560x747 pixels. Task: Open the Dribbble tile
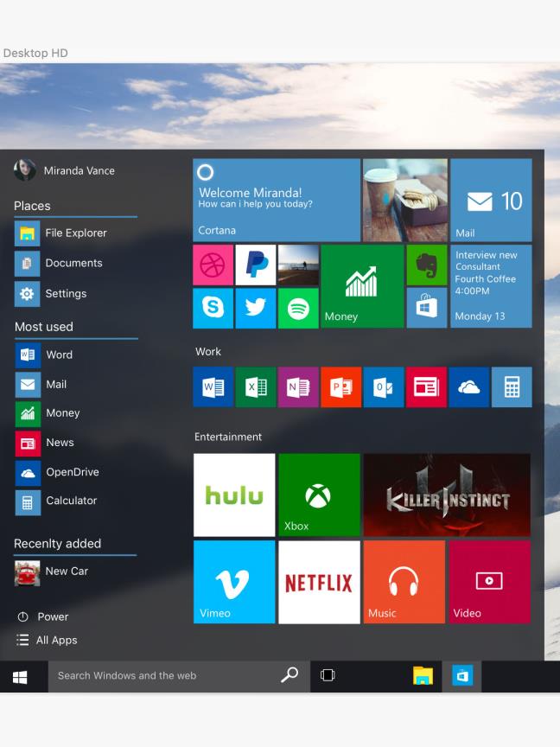213,265
